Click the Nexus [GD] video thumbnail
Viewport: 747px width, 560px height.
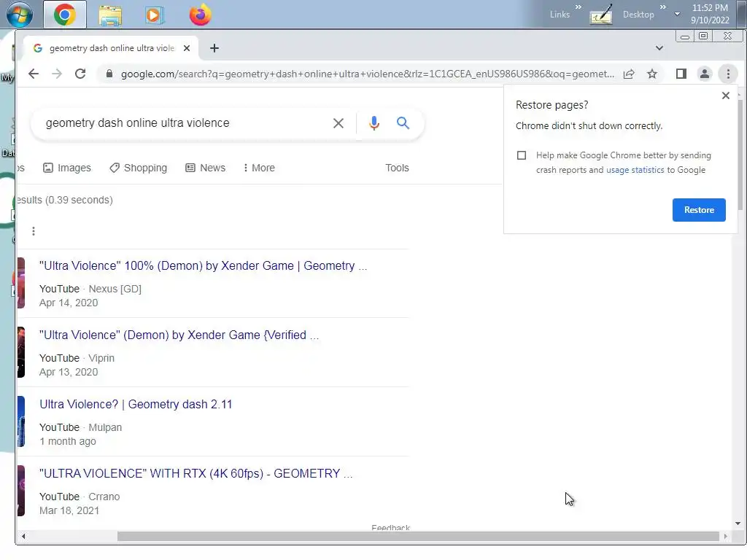click(21, 283)
